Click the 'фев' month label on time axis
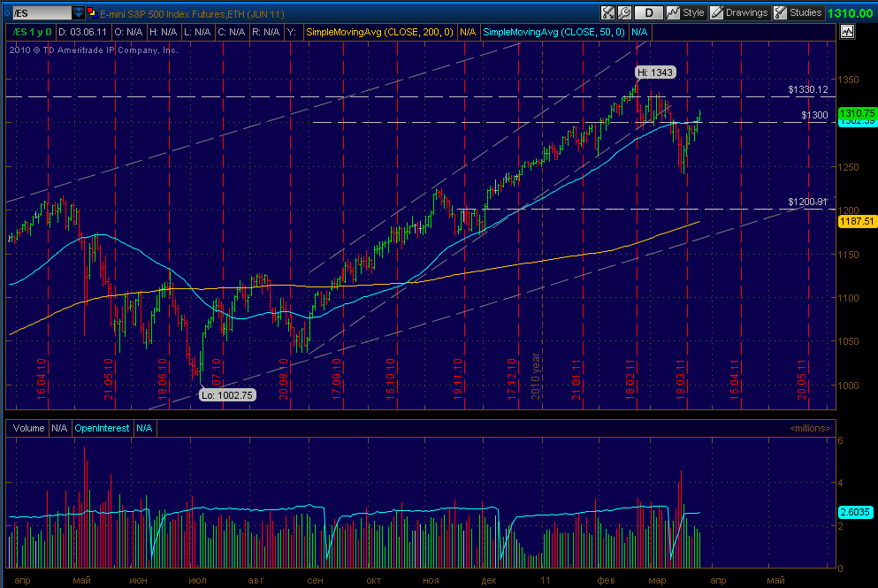 [x=606, y=580]
